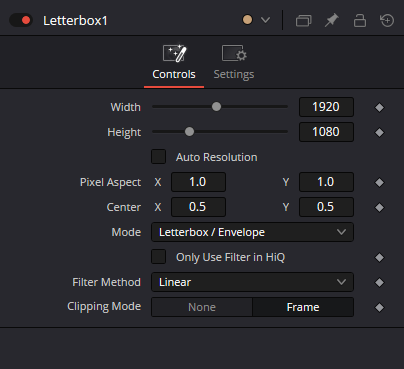404x369 pixels.
Task: Toggle the Letterbox1 node enable switch
Action: [x=21, y=20]
